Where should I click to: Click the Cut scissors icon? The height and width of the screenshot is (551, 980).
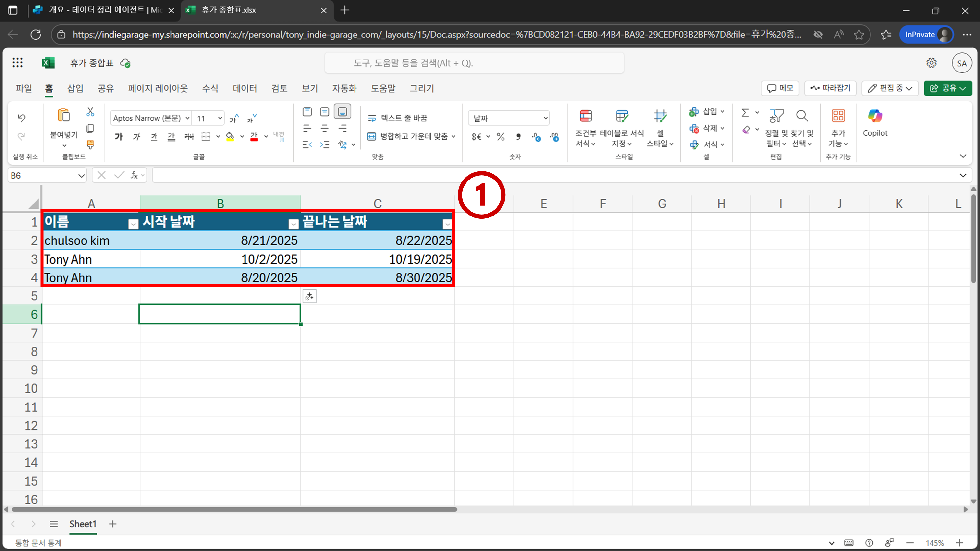point(90,111)
